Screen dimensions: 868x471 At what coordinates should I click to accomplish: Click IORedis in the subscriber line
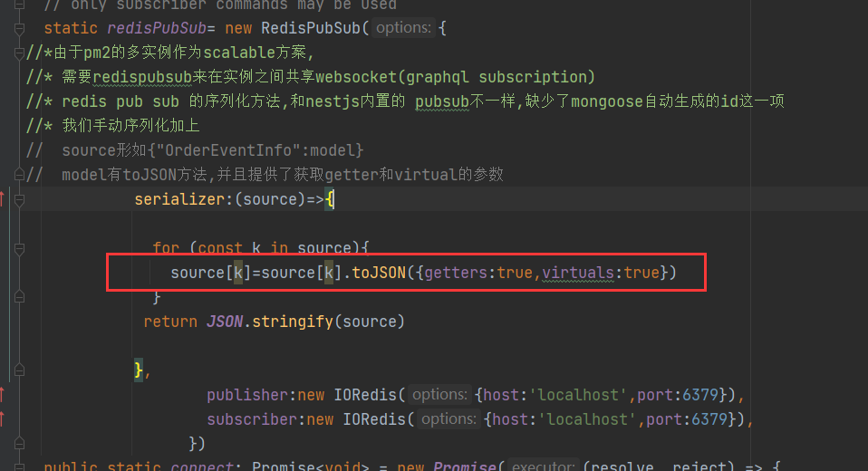[x=374, y=419]
